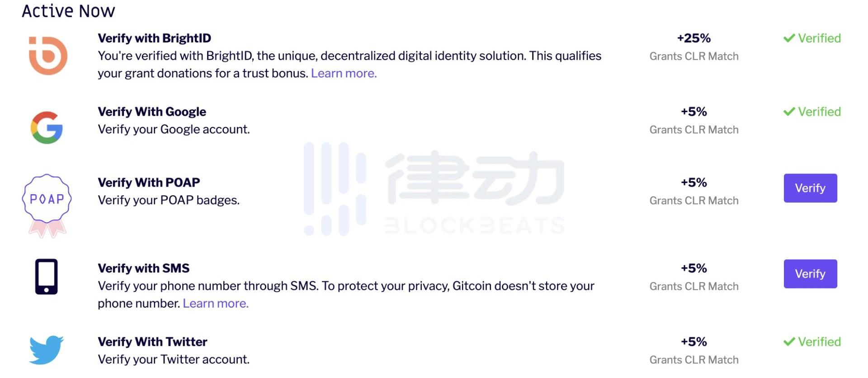Click the SMS phone icon

47,276
